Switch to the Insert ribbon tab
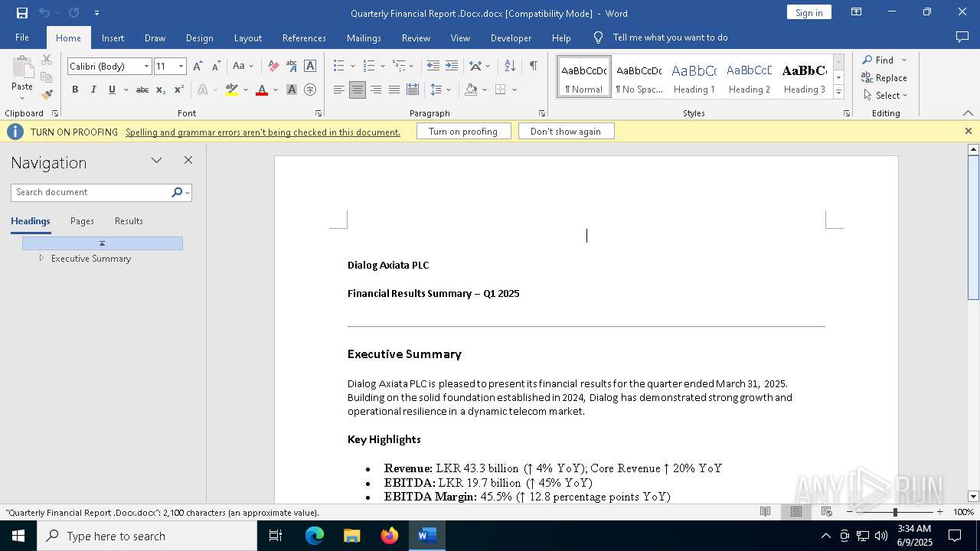The height and width of the screenshot is (551, 980). click(x=113, y=37)
